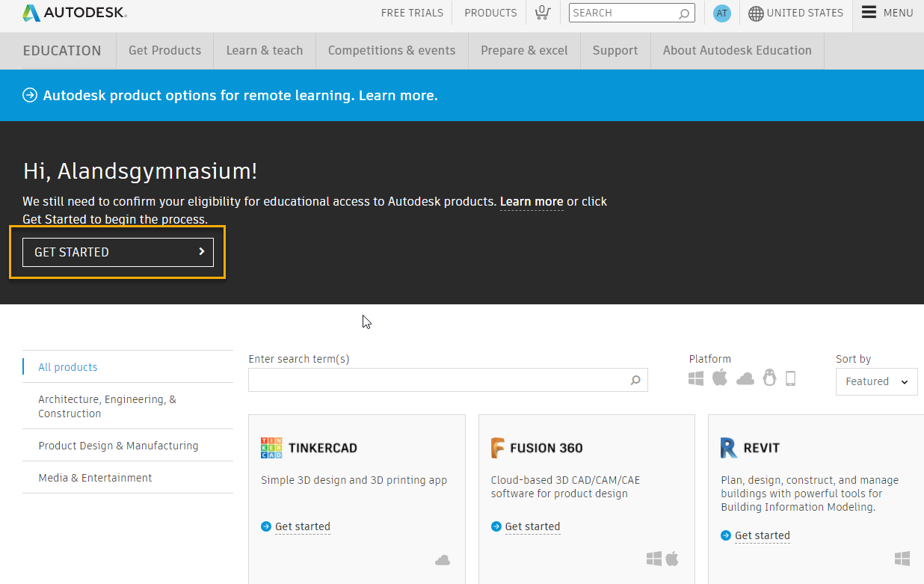Image resolution: width=924 pixels, height=584 pixels.
Task: Open the Learn & teach menu
Action: 265,51
